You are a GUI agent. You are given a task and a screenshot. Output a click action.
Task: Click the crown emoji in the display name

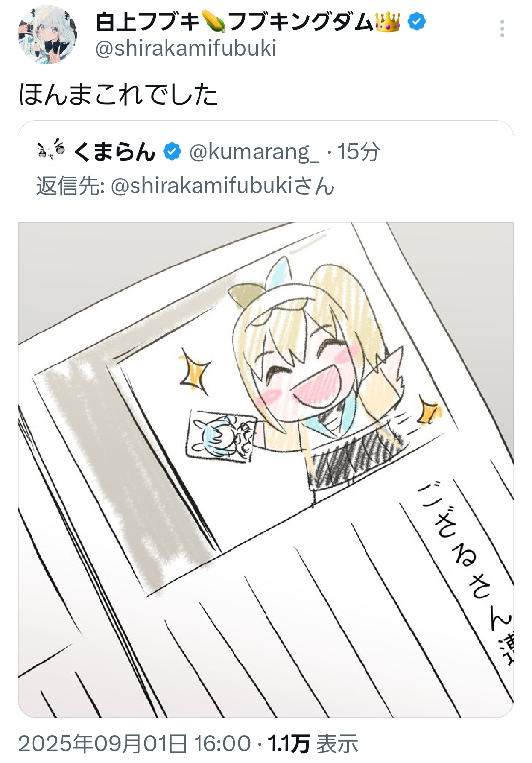coord(388,22)
